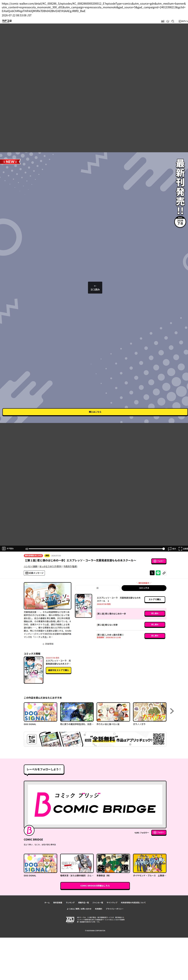
Task: Toggle 拡大 zoom view in reader
Action: tap(172, 549)
